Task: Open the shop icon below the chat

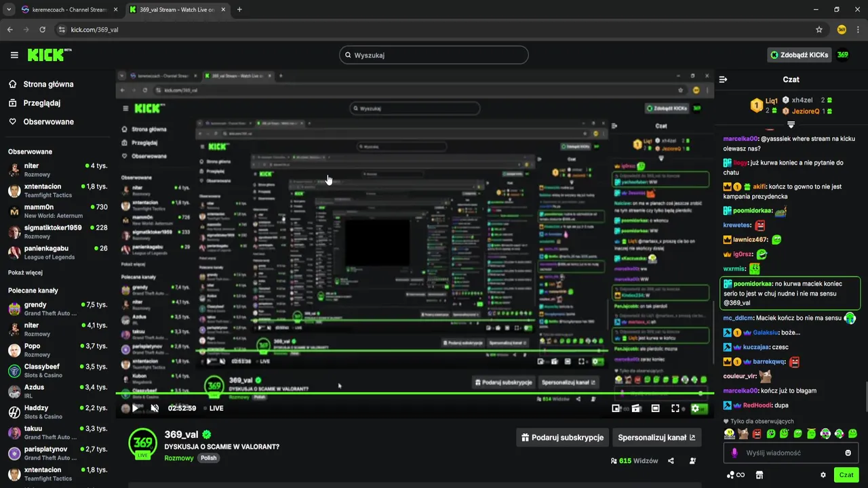Action: tap(759, 475)
